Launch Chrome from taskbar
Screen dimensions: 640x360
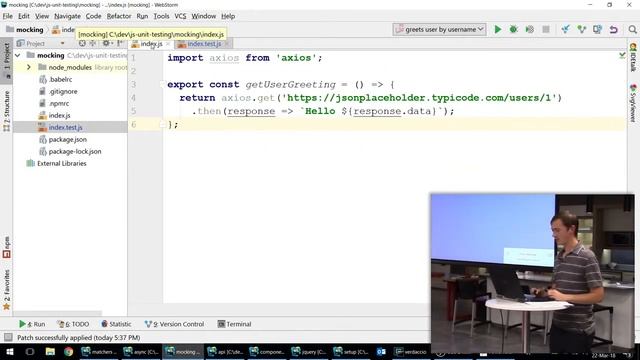click(69, 351)
